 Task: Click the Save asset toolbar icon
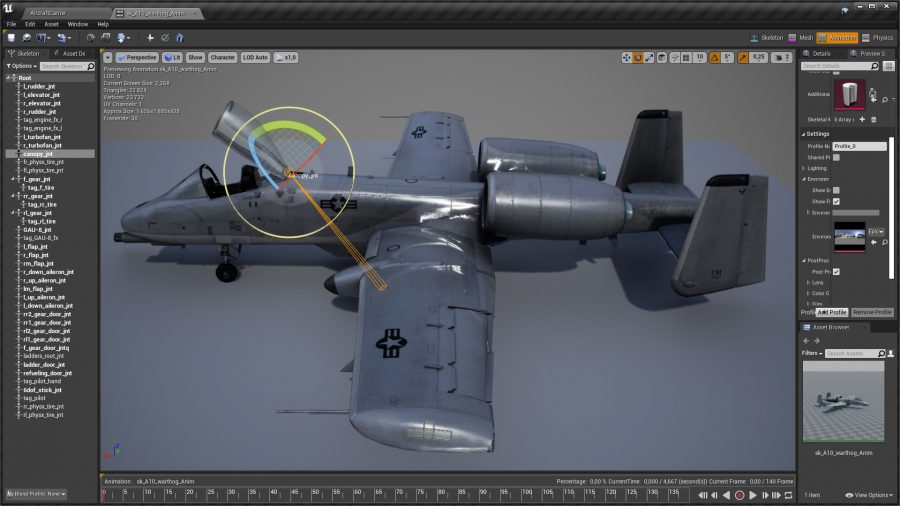click(x=11, y=38)
